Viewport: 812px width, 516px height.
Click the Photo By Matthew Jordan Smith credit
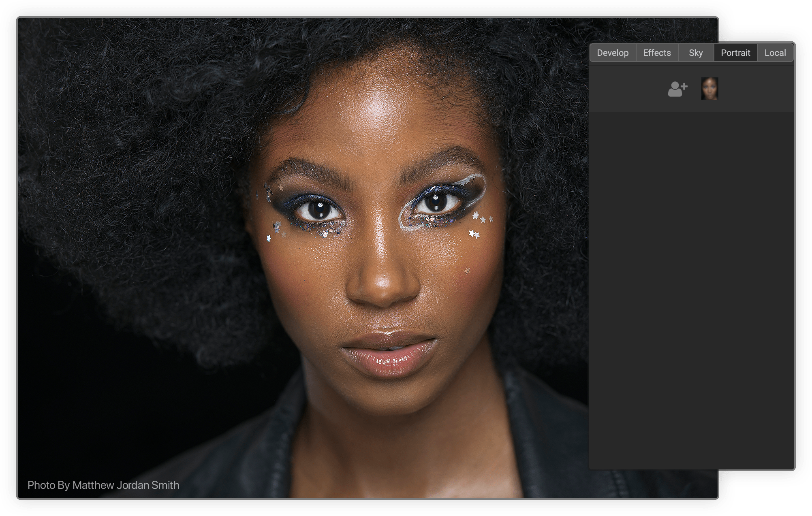(103, 485)
